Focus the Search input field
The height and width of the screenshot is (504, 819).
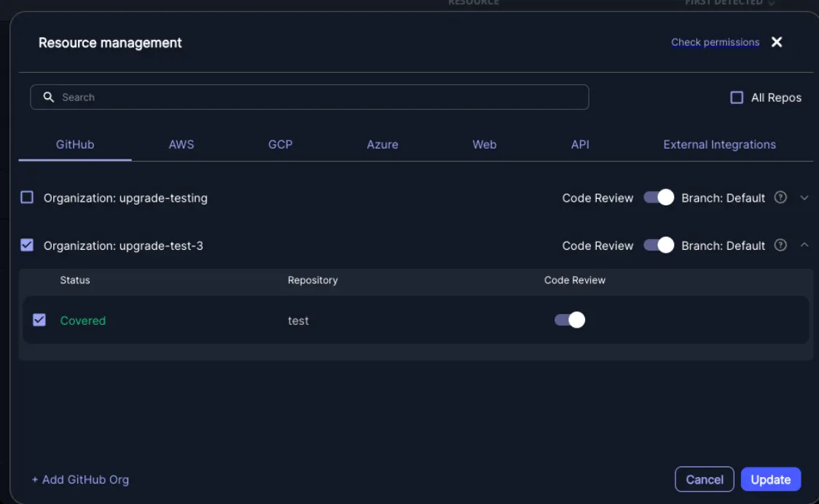309,97
